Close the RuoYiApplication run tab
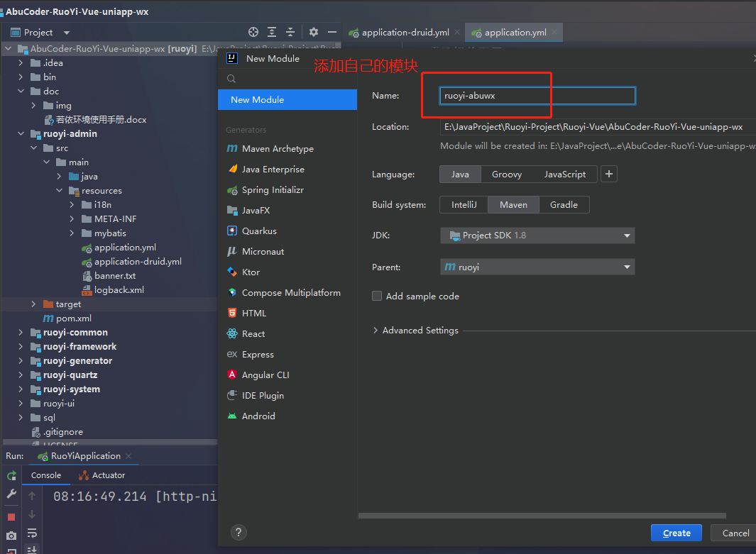 pyautogui.click(x=128, y=456)
